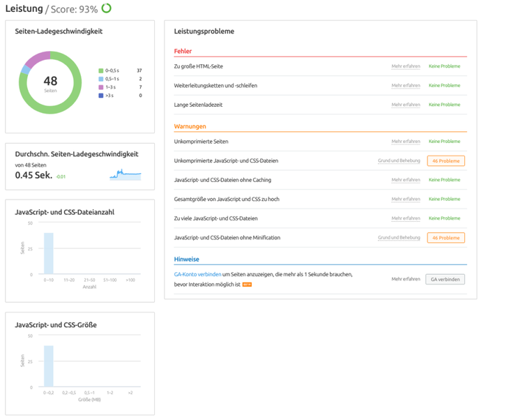523x420 pixels.
Task: Click the light blue 0,5-1 s legend swatch
Action: (100, 79)
